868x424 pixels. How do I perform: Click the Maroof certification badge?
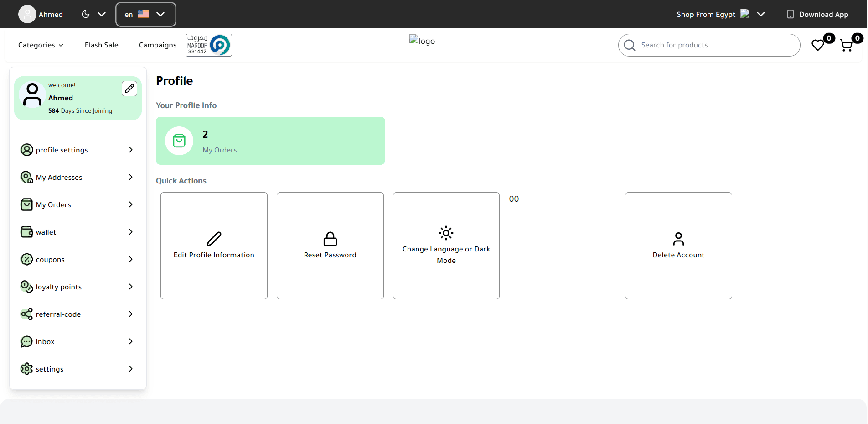(x=209, y=45)
